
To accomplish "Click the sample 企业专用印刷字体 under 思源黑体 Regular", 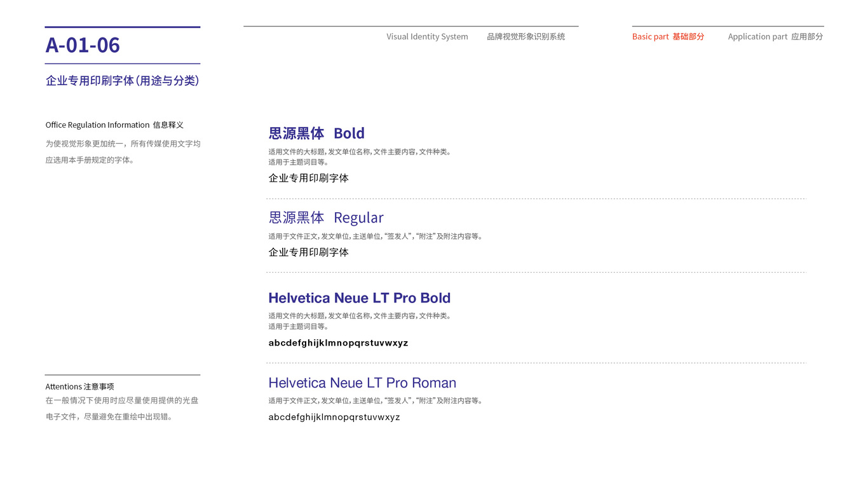I will click(308, 252).
